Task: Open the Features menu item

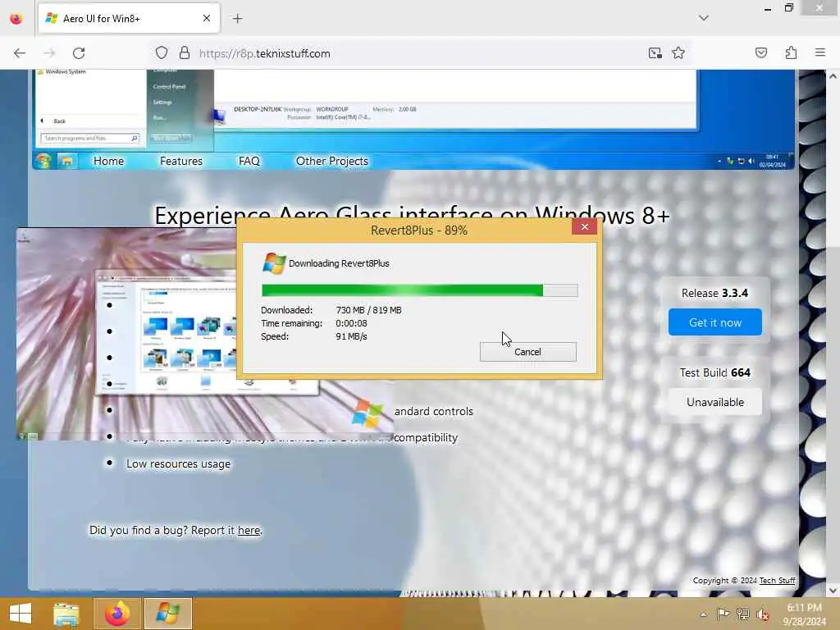Action: click(181, 162)
